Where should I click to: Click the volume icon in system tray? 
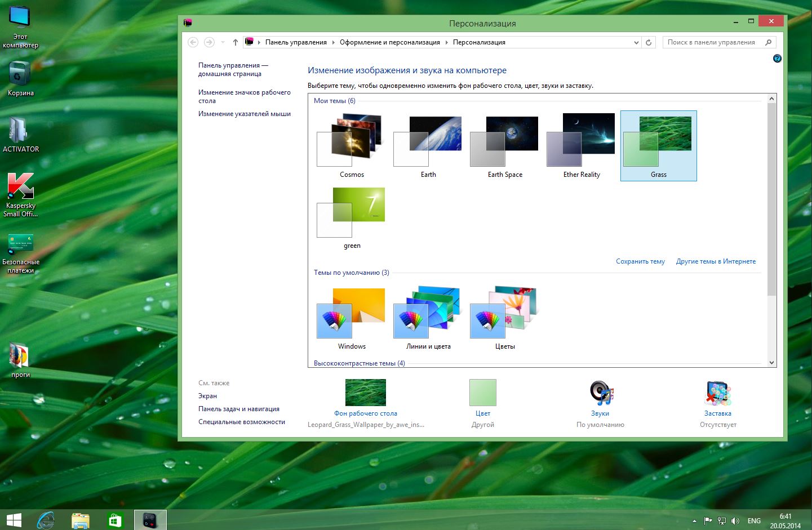pos(735,521)
